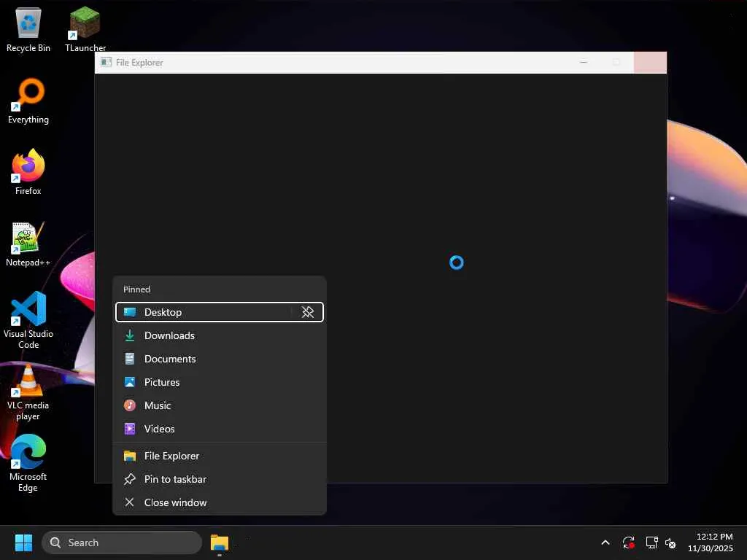Select the Notepad++ desktop shortcut

point(28,244)
